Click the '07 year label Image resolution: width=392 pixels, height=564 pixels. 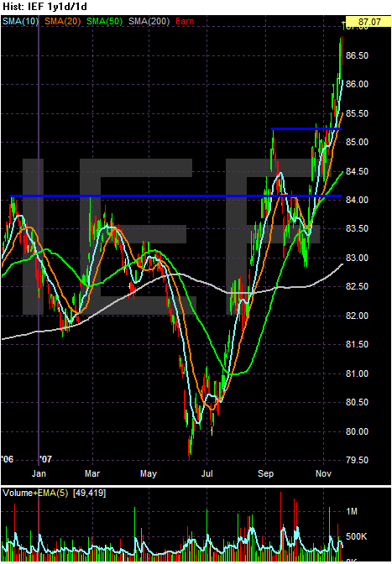pos(46,459)
